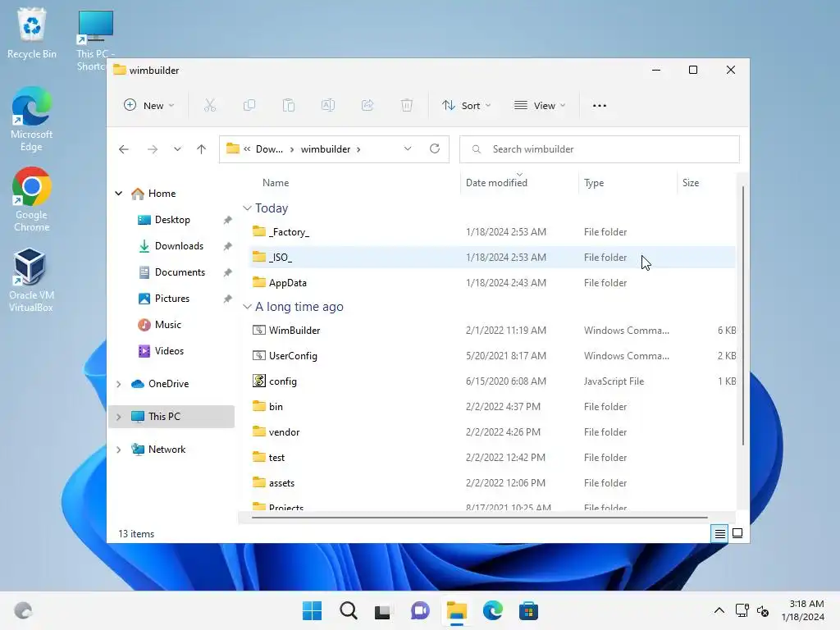Open taskbar clock showing 3:18 AM

(x=802, y=610)
